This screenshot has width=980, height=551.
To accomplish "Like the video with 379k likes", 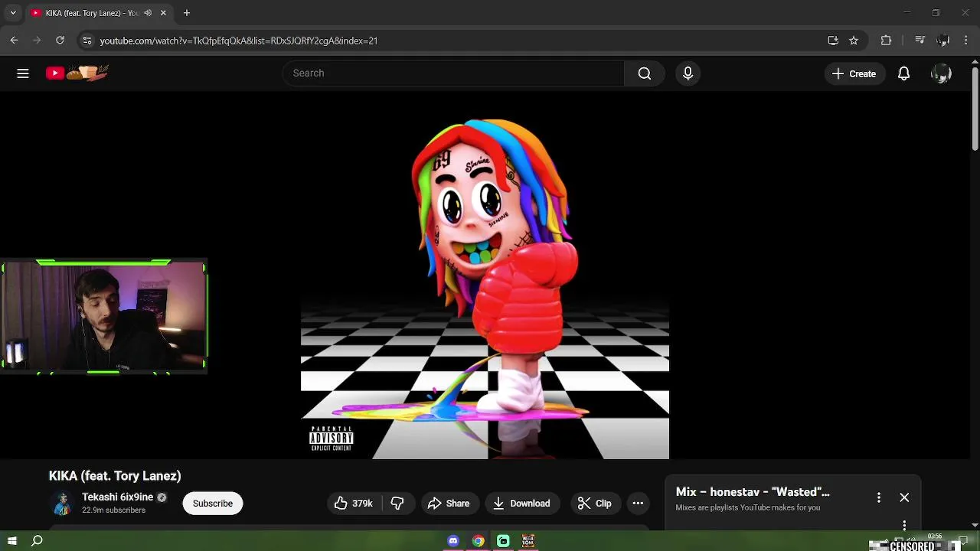I will [353, 503].
